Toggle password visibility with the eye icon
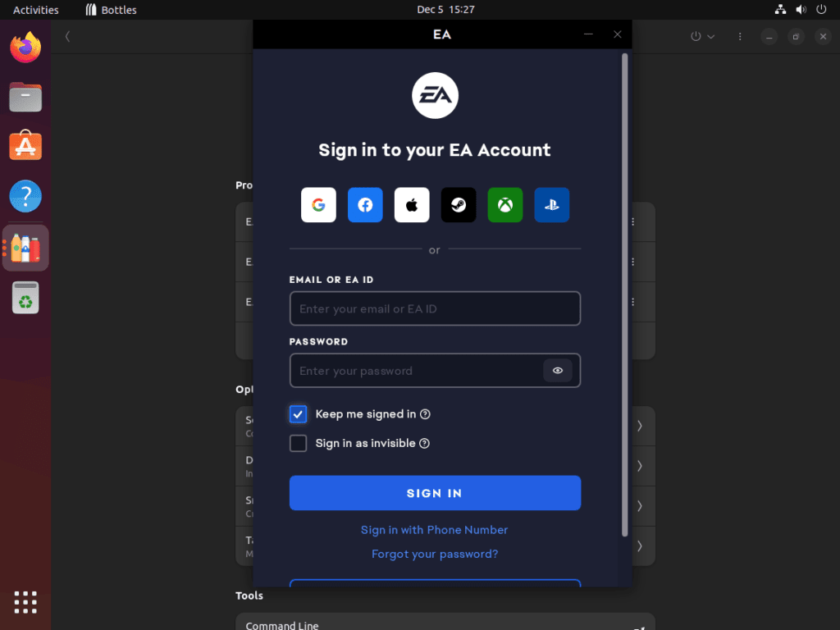The width and height of the screenshot is (840, 630). [557, 370]
